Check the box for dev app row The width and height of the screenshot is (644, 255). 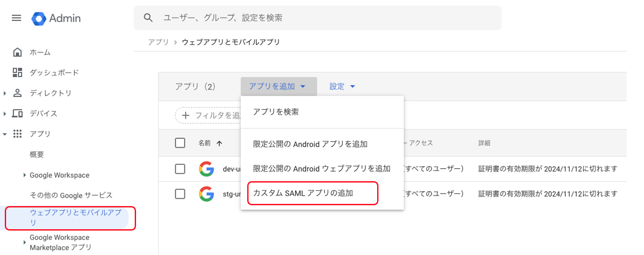point(180,169)
